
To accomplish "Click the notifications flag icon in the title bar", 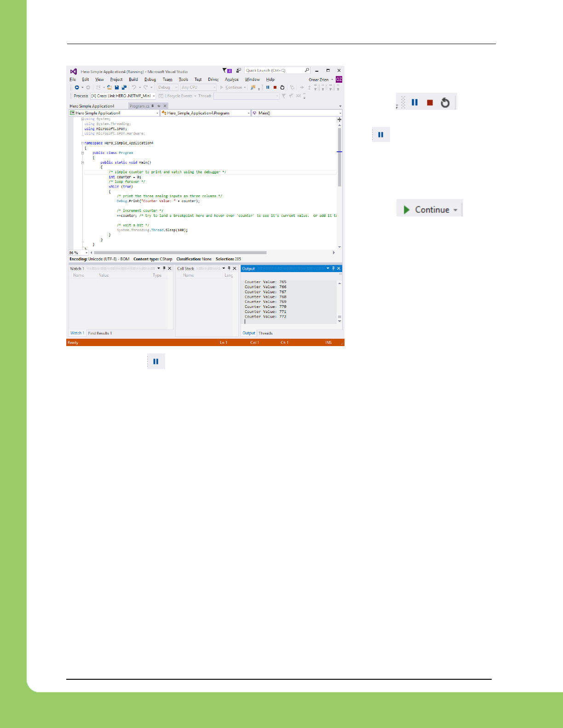I will point(227,70).
